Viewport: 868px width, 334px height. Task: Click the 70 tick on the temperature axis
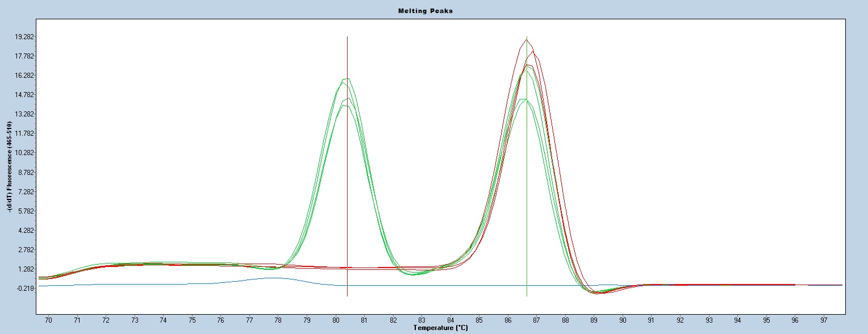click(x=48, y=321)
